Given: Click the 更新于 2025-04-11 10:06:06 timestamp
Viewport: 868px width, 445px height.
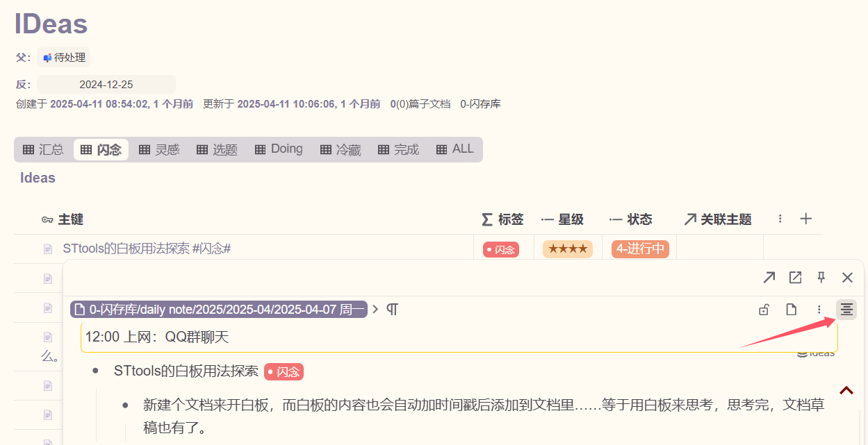Looking at the screenshot, I should (291, 104).
